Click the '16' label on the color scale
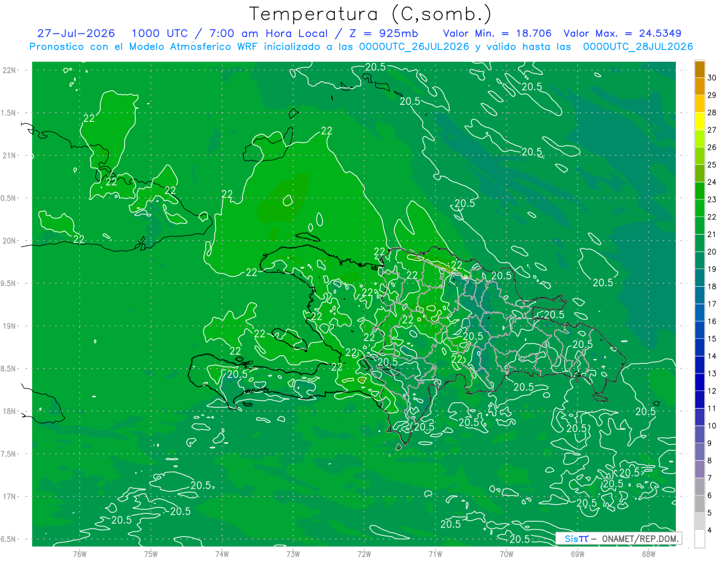This screenshot has height=562, width=728. (x=712, y=321)
